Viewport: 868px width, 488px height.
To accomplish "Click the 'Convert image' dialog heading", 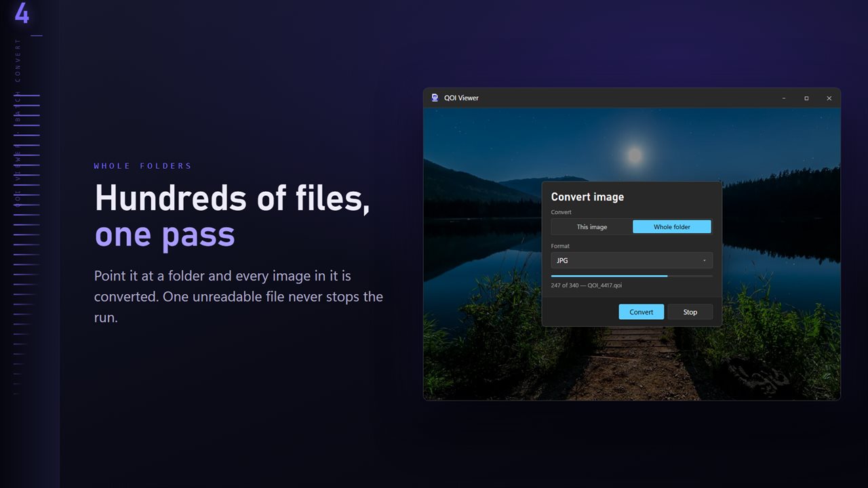I will click(587, 197).
